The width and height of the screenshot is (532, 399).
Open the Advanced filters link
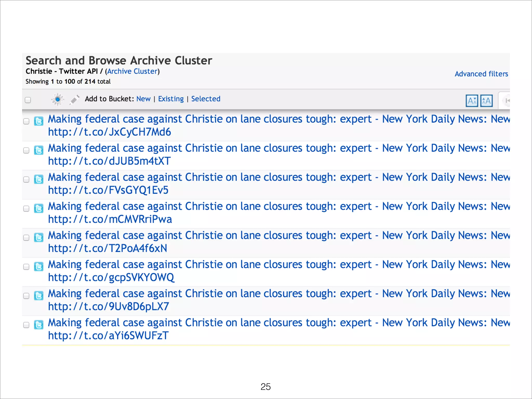[x=481, y=74]
